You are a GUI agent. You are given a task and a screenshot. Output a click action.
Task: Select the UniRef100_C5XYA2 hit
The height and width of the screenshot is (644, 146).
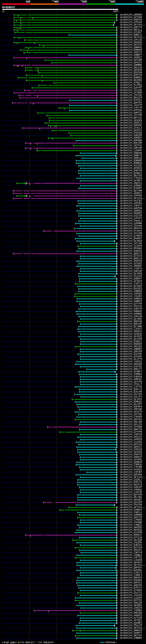(131, 95)
